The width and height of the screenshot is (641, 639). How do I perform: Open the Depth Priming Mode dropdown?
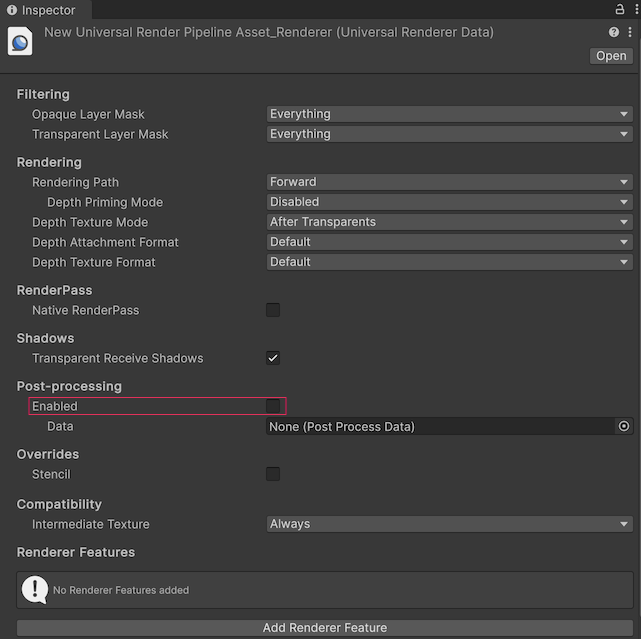click(449, 202)
